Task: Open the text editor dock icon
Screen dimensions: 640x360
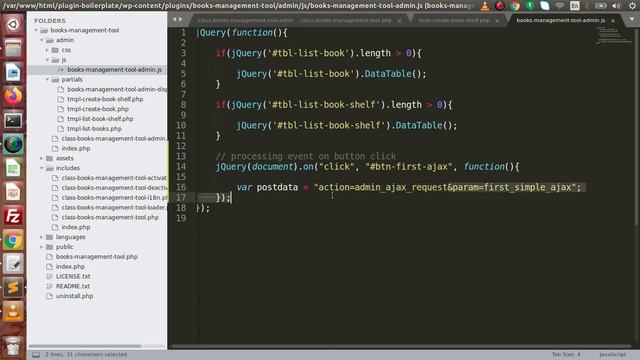Action: pos(13,264)
